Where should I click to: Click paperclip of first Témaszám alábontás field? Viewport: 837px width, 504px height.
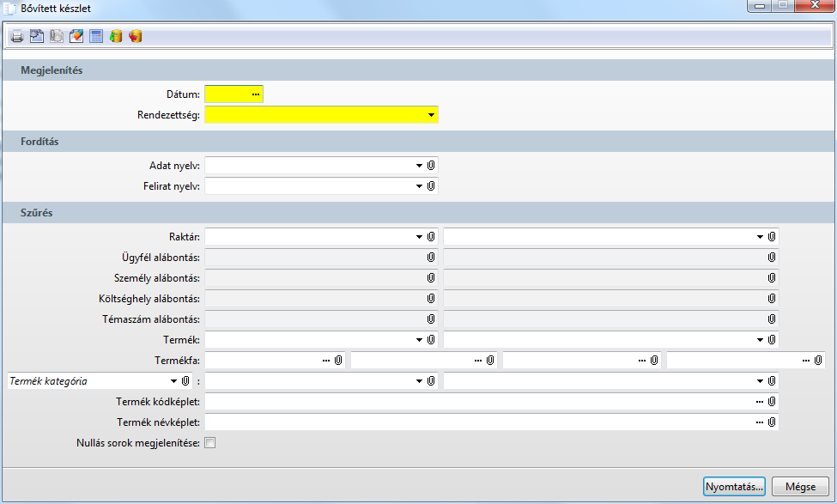coord(431,319)
